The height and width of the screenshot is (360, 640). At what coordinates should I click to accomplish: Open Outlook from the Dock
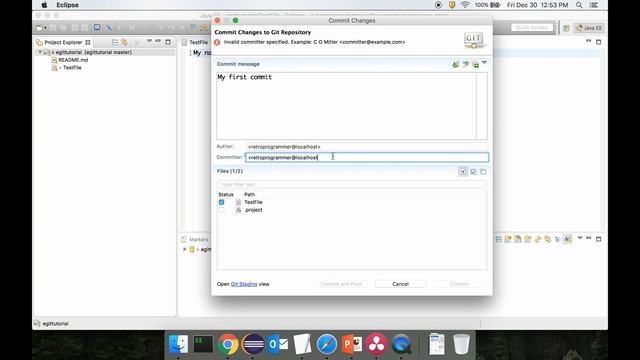[x=278, y=344]
